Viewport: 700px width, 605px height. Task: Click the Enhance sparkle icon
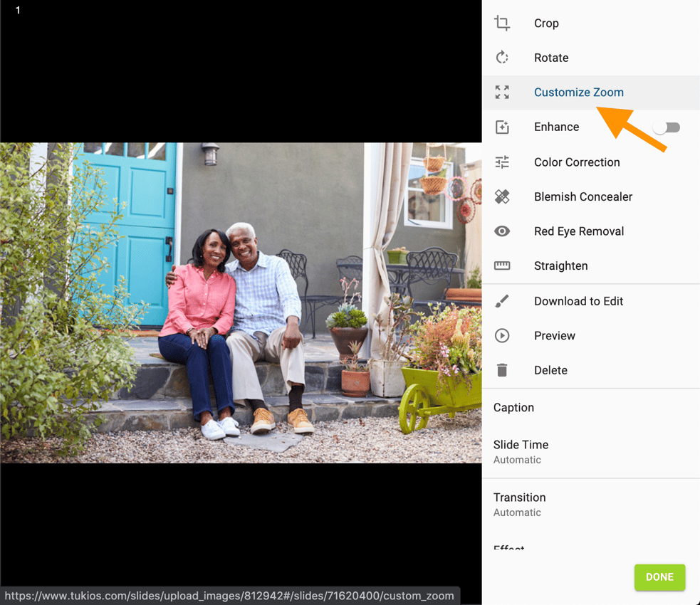pos(502,127)
